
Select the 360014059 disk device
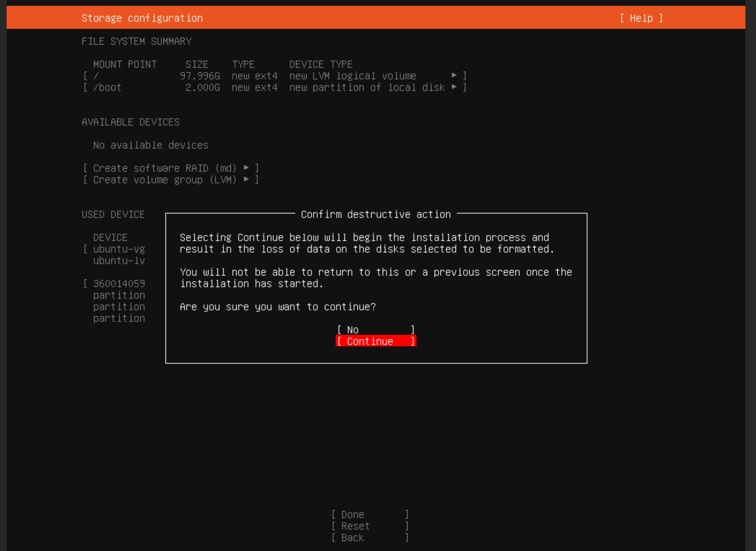click(119, 283)
